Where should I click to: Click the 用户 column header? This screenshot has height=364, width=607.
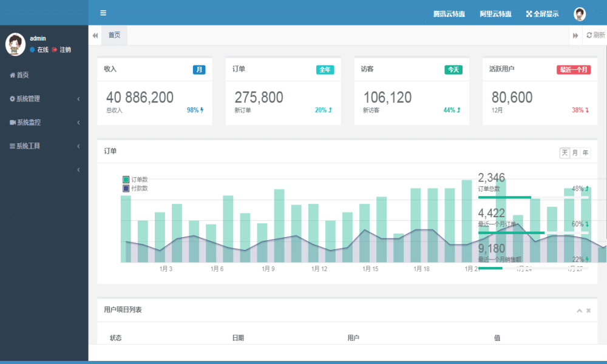353,338
